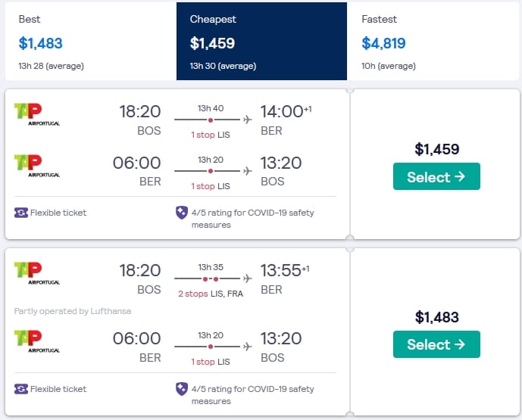Click TAP logo on first result's return flight
The image size is (522, 420).
[x=36, y=165]
